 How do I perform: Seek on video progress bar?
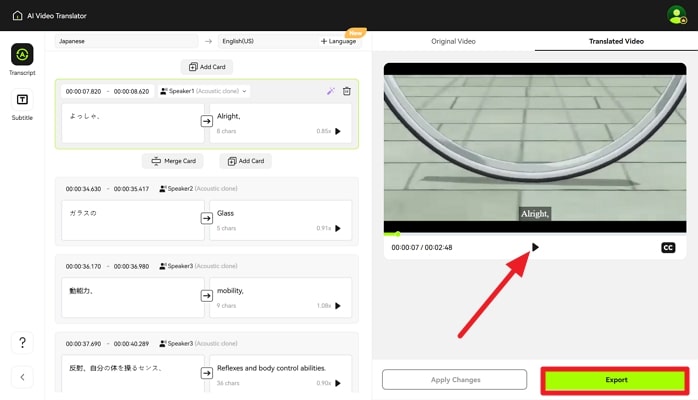tap(535, 234)
